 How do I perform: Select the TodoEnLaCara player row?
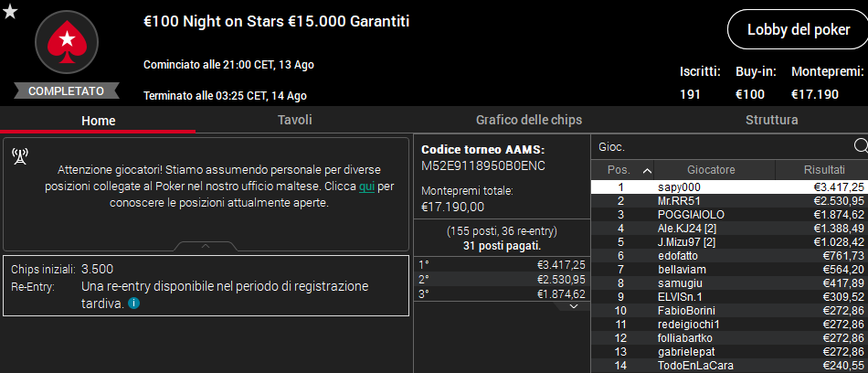pos(730,366)
